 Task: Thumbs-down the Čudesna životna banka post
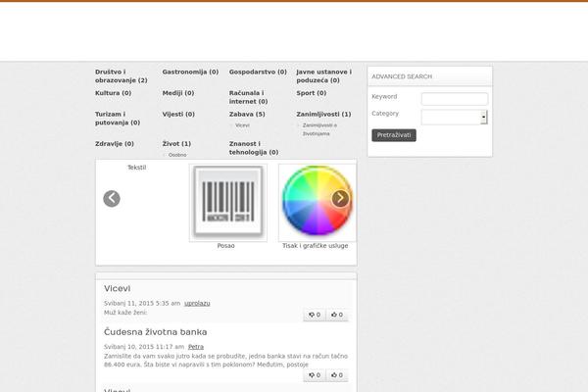click(315, 375)
